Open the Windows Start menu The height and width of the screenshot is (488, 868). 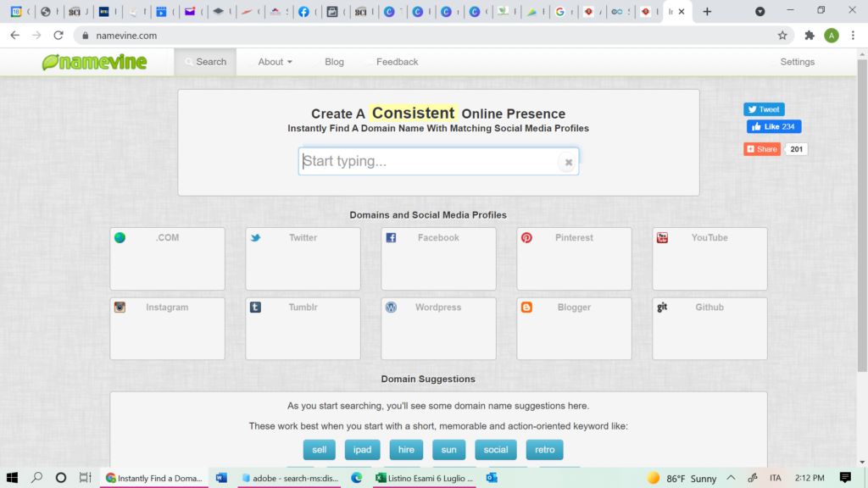(x=12, y=478)
